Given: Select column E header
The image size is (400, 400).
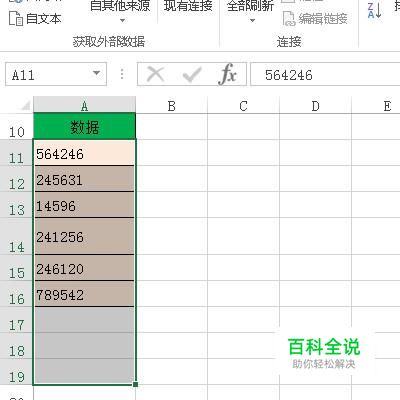Looking at the screenshot, I should [377, 106].
